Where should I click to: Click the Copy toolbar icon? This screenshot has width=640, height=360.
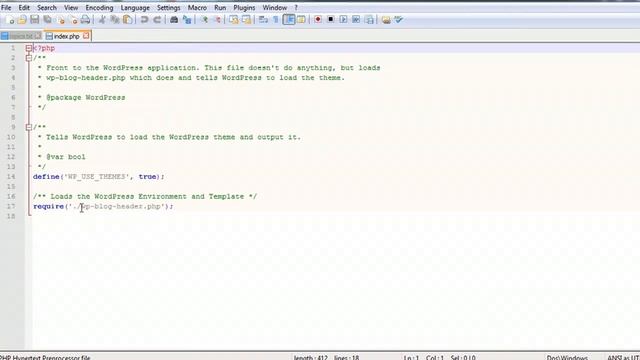pos(115,20)
